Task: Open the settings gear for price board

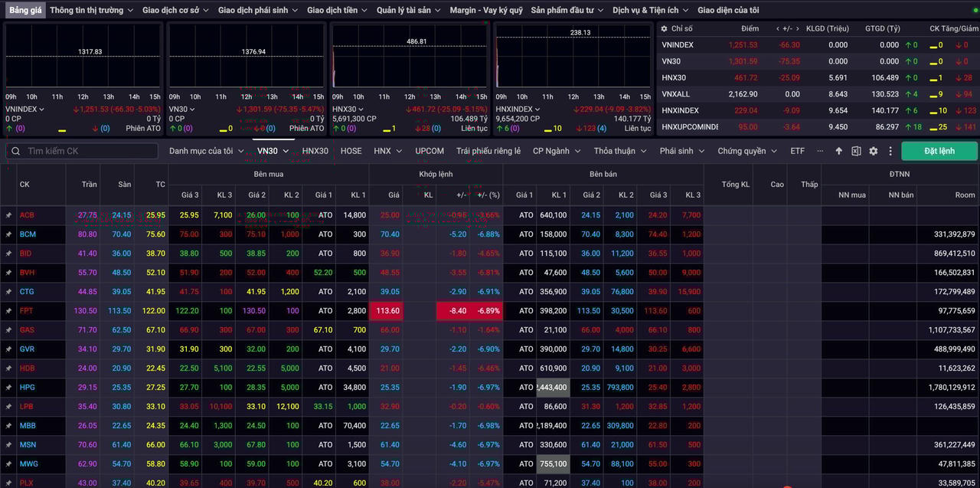Action: click(x=874, y=151)
